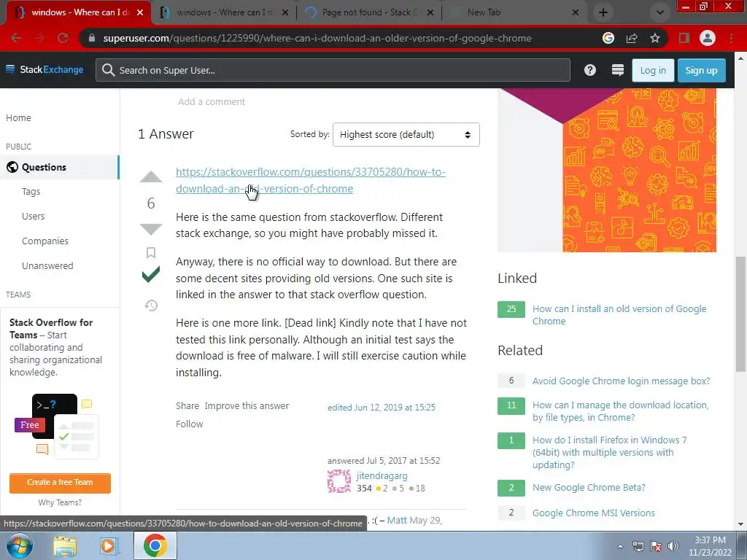Launch media player from taskbar
The image size is (747, 560).
click(108, 545)
